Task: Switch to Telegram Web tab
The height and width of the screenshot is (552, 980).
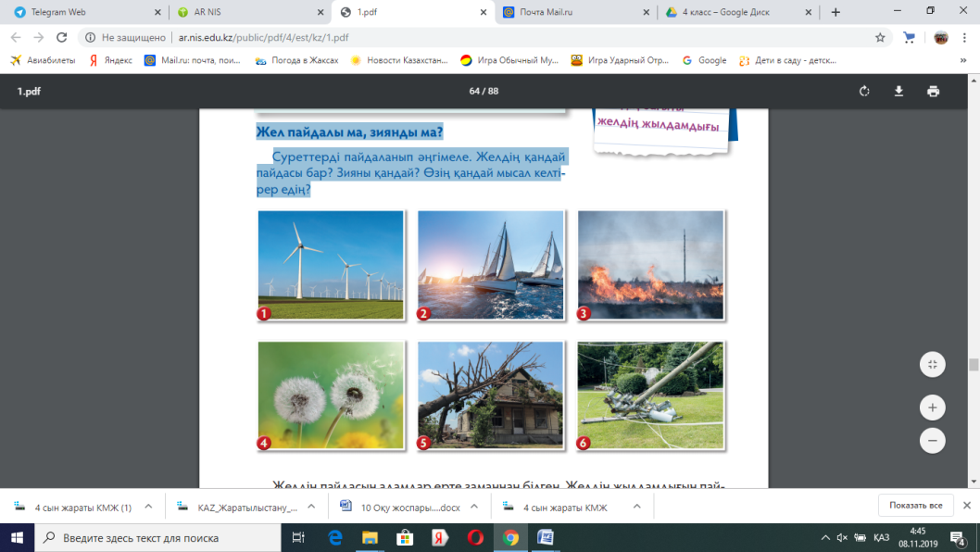Action: [x=87, y=12]
